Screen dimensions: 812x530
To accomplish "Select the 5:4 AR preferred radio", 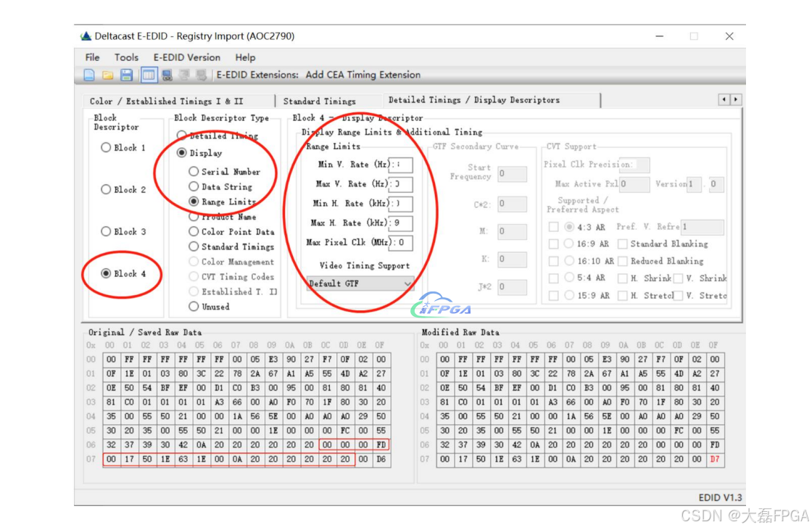I will 569,278.
